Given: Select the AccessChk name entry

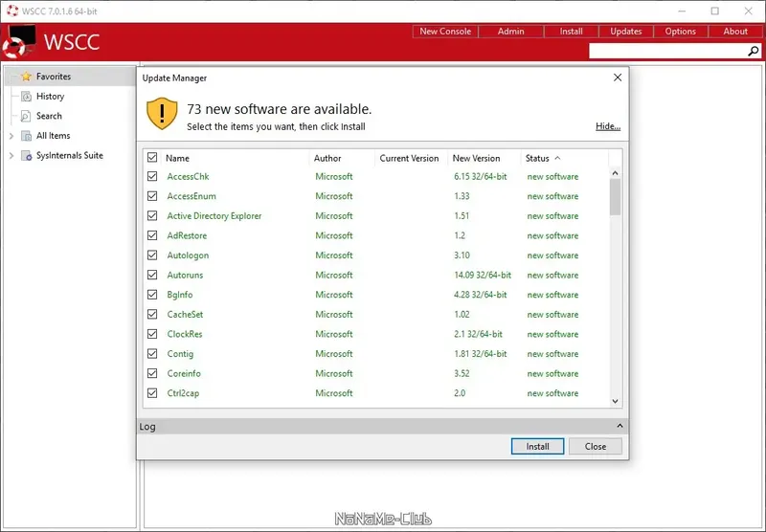Looking at the screenshot, I should coord(188,176).
